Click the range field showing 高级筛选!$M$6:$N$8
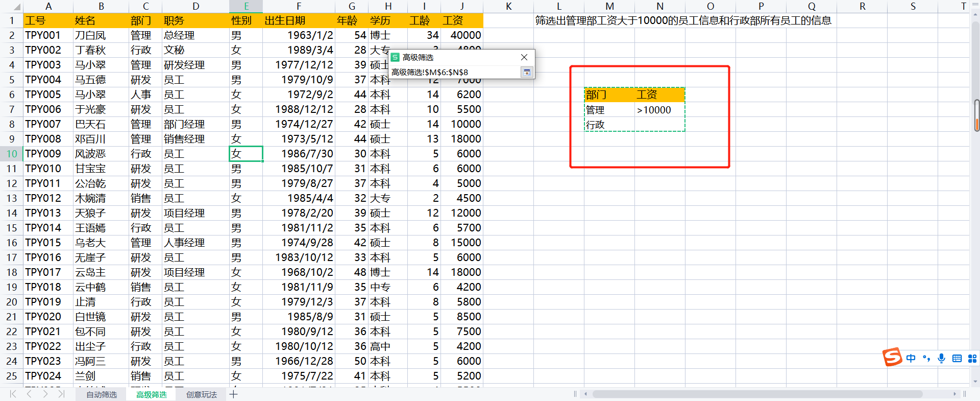Image resolution: width=980 pixels, height=401 pixels. click(x=455, y=72)
